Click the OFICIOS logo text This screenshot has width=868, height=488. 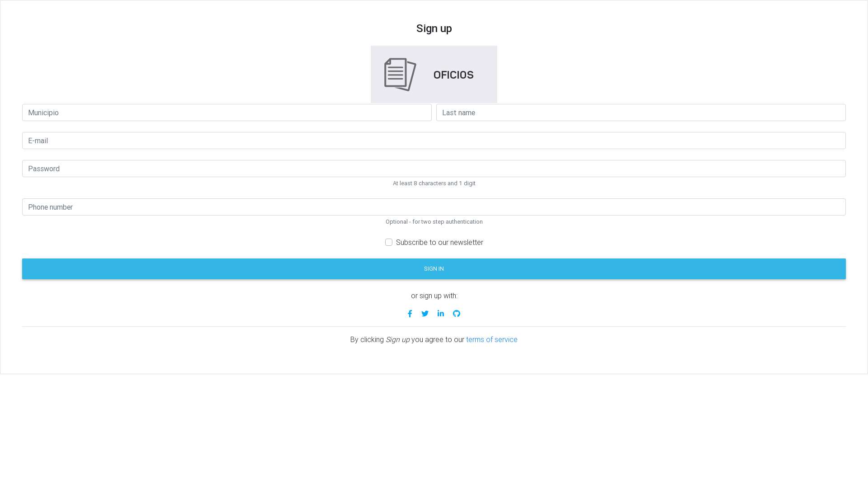pos(453,75)
